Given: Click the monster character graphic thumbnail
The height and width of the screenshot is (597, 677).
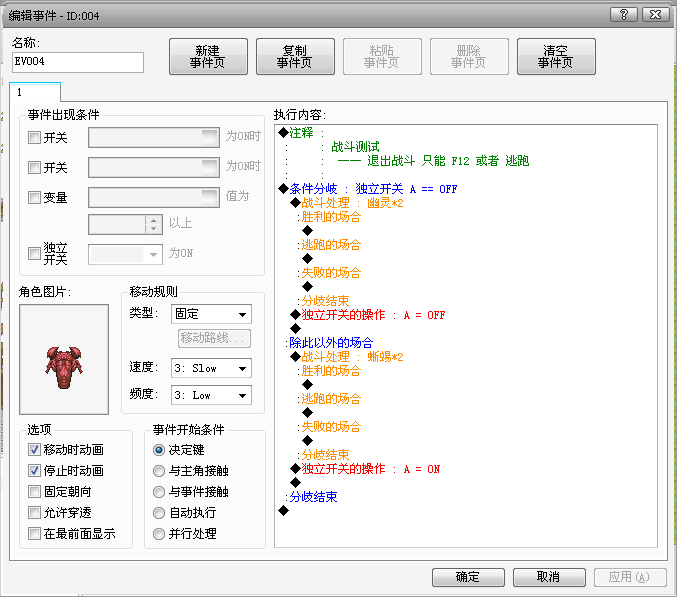Looking at the screenshot, I should [64, 360].
